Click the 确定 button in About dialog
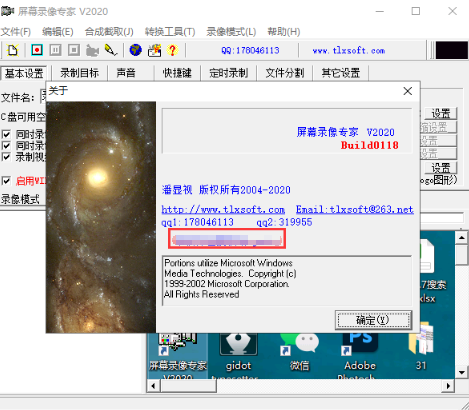Image resolution: width=469 pixels, height=410 pixels. point(373,320)
